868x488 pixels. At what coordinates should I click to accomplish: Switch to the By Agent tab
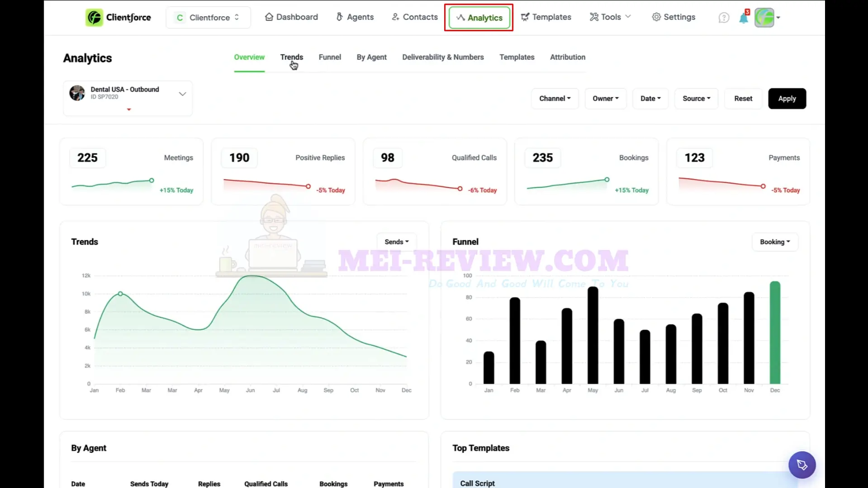click(371, 57)
